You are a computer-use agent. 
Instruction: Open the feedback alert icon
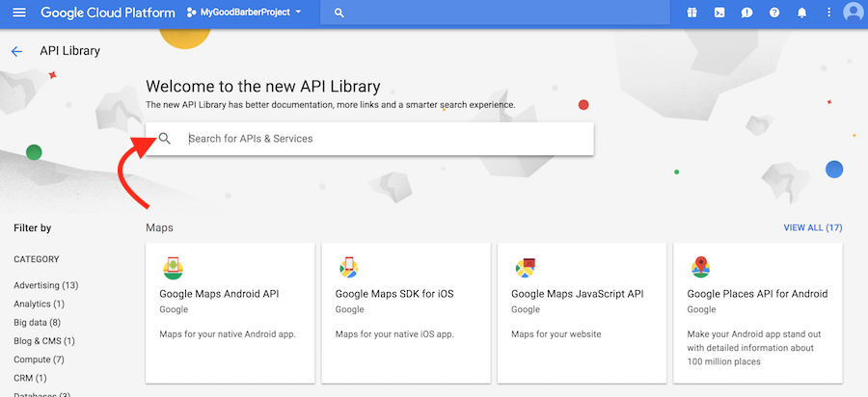pyautogui.click(x=746, y=13)
